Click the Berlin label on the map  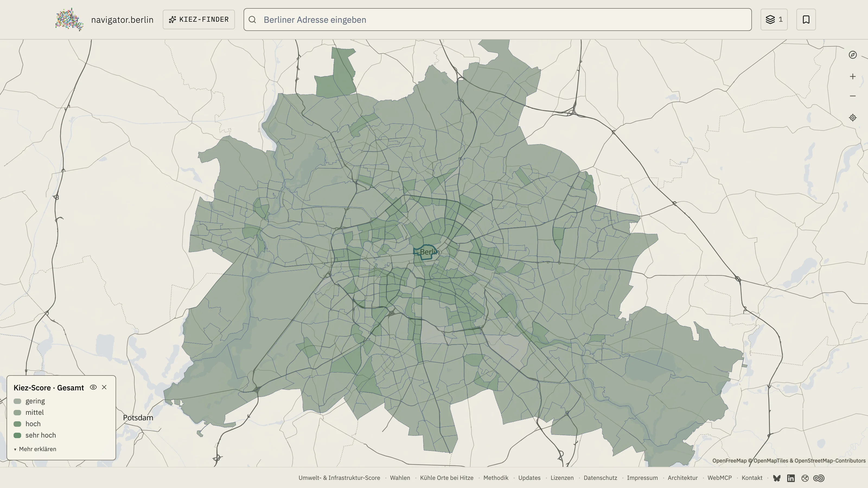pos(430,252)
